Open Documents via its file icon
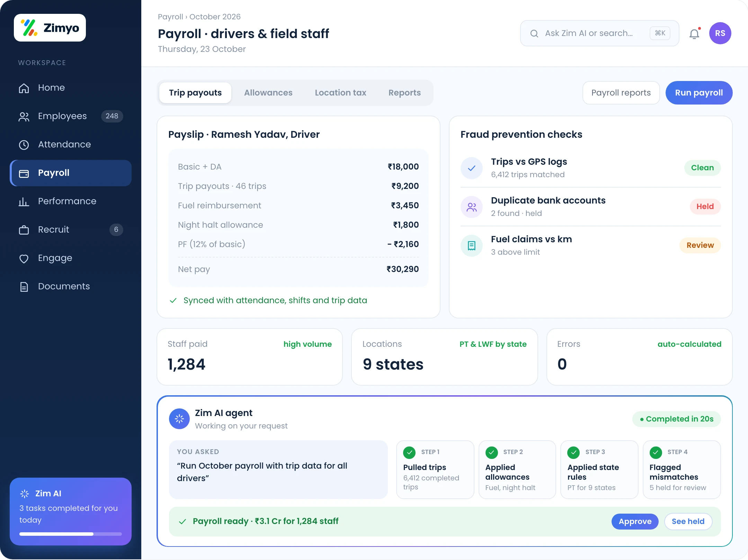Screen dimensions: 748x560 click(24, 287)
